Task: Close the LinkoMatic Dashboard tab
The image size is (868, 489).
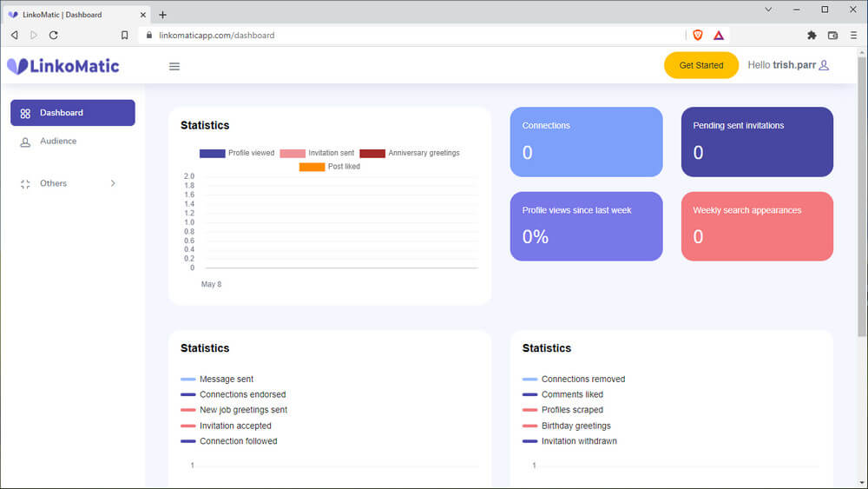Action: click(x=143, y=15)
